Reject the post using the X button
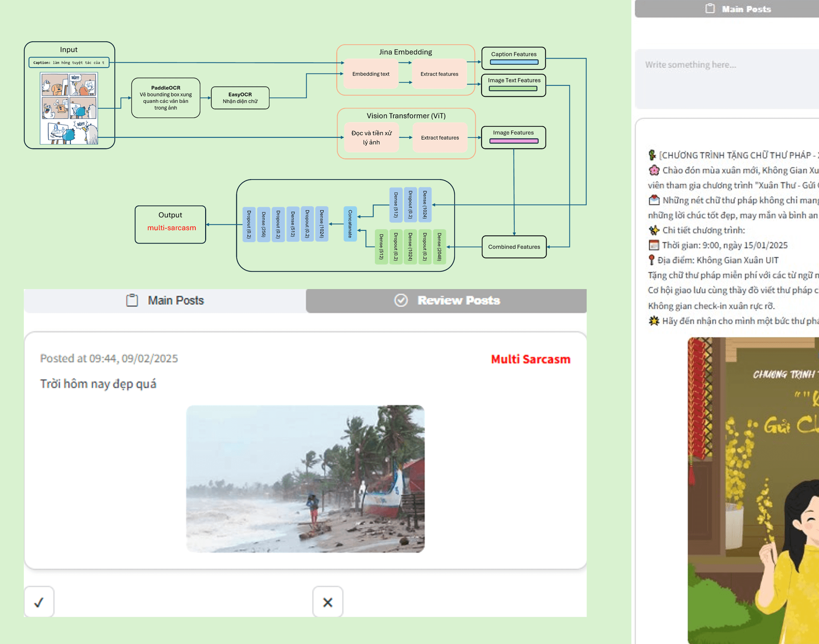Screen dimensions: 819x644 [x=328, y=602]
